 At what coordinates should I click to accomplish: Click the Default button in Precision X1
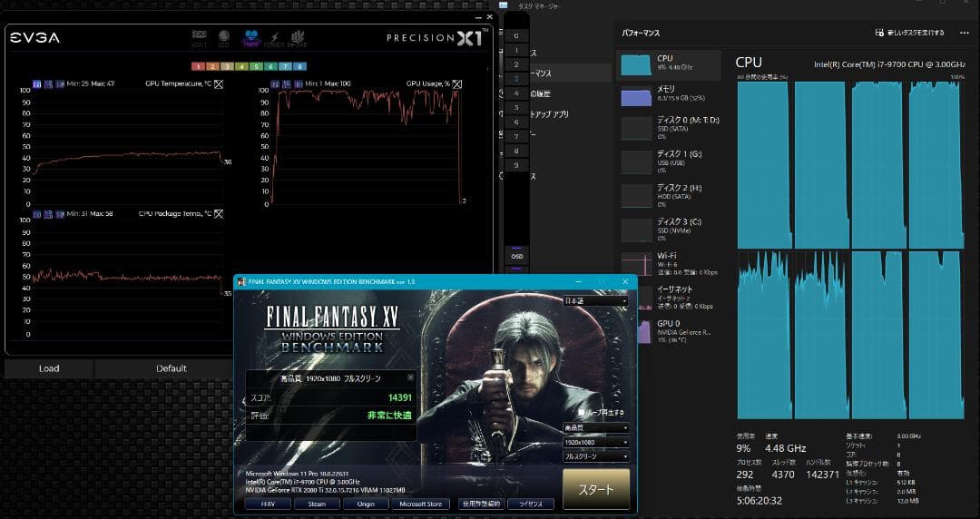pos(171,368)
